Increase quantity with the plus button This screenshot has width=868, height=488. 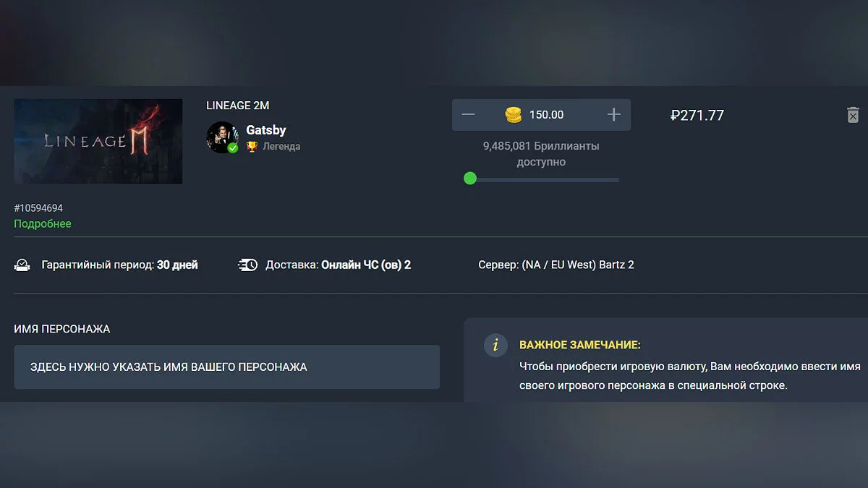[x=614, y=115]
